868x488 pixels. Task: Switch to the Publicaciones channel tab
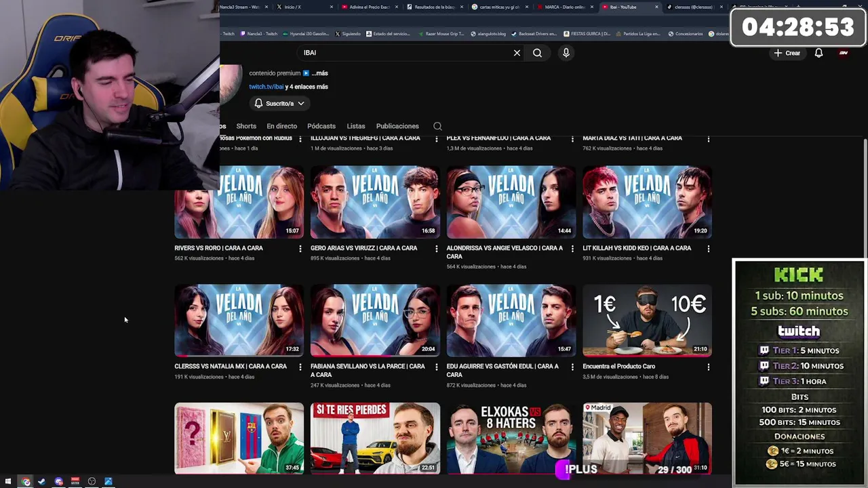397,126
